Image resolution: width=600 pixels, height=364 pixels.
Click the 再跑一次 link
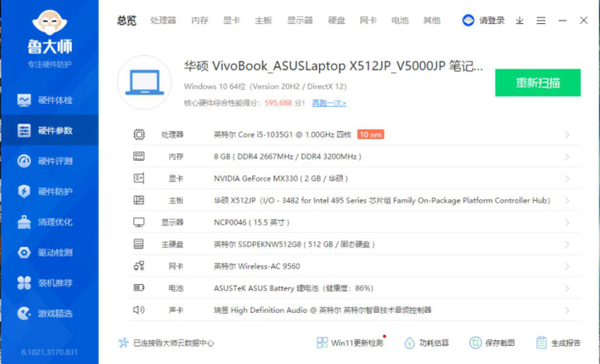pyautogui.click(x=329, y=103)
